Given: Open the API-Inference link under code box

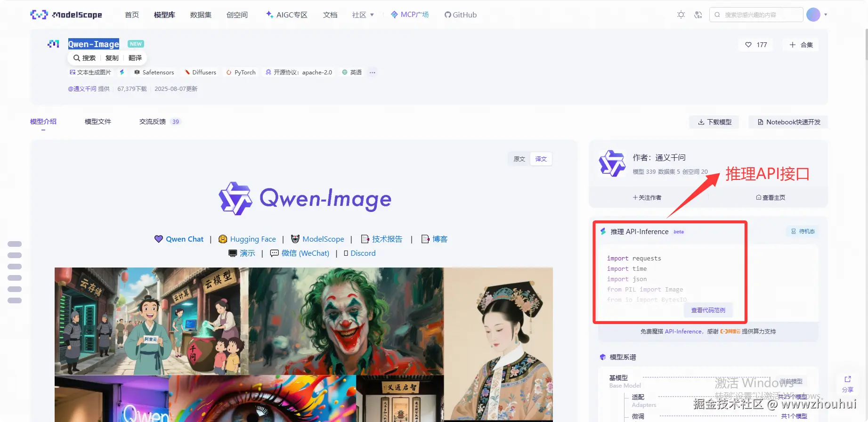Looking at the screenshot, I should click(x=683, y=331).
